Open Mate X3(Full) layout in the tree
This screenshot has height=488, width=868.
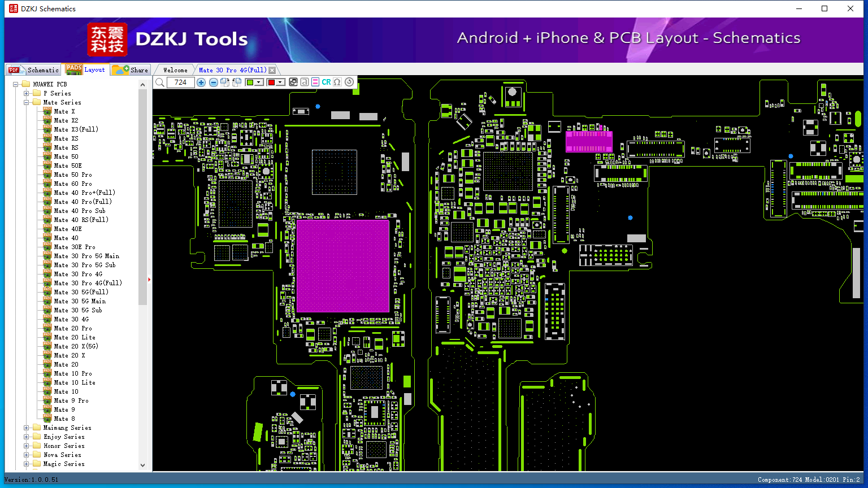click(76, 130)
